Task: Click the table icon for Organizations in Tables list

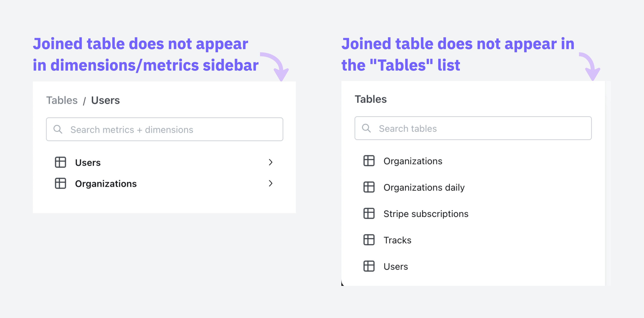Action: (369, 161)
